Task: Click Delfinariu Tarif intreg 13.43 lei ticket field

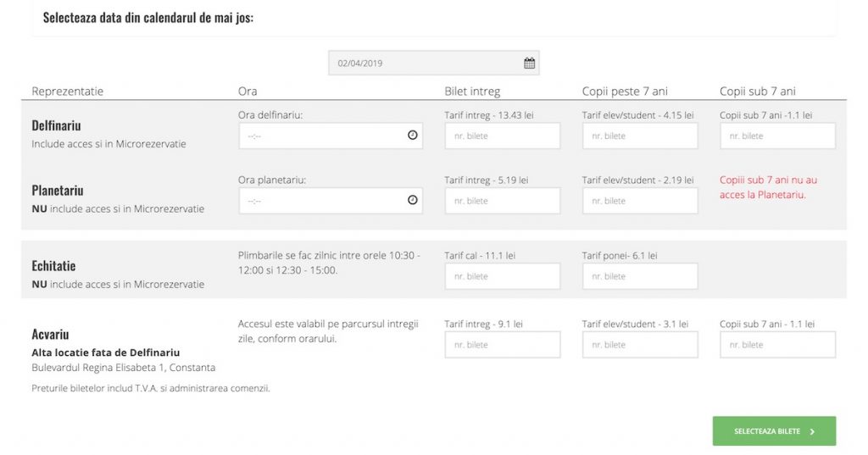Action: [502, 136]
